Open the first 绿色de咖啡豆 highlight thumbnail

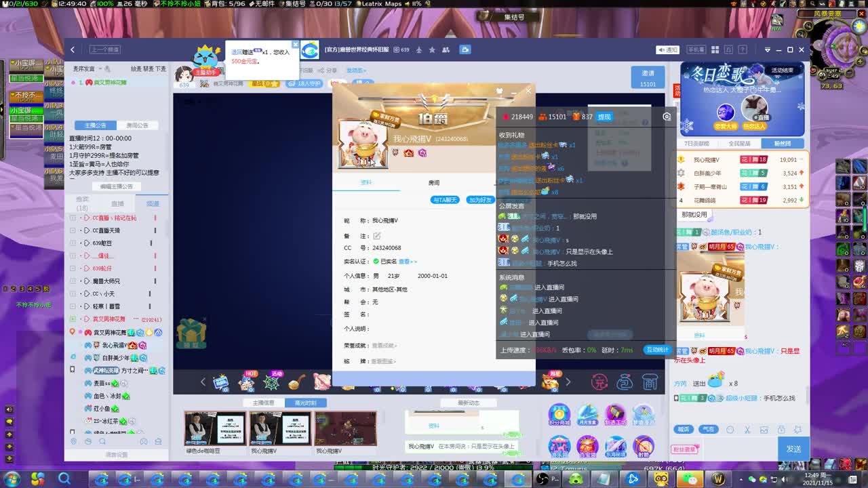click(215, 428)
